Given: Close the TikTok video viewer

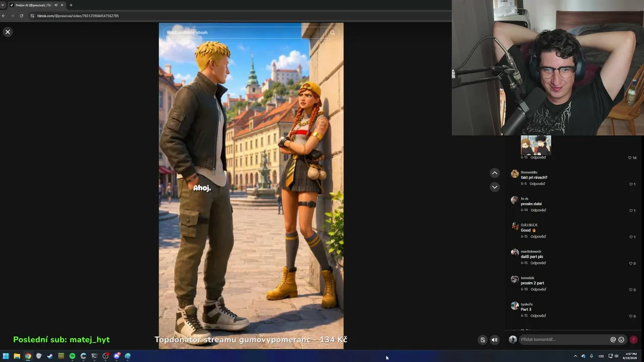Looking at the screenshot, I should (8, 32).
